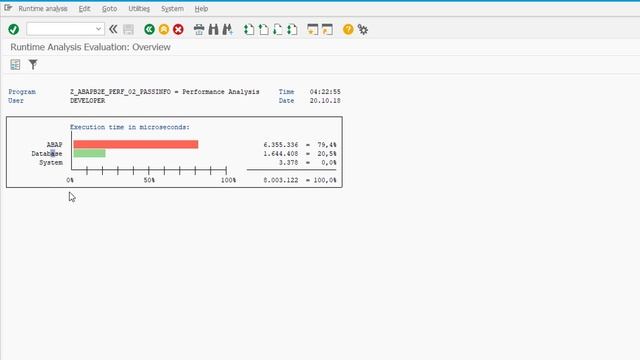Click the SAP window menu icon
This screenshot has width=640, height=360.
point(8,8)
